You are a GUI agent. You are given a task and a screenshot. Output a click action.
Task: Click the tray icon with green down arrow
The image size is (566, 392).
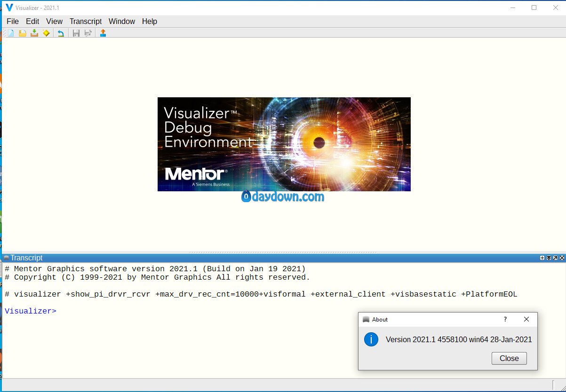[34, 33]
